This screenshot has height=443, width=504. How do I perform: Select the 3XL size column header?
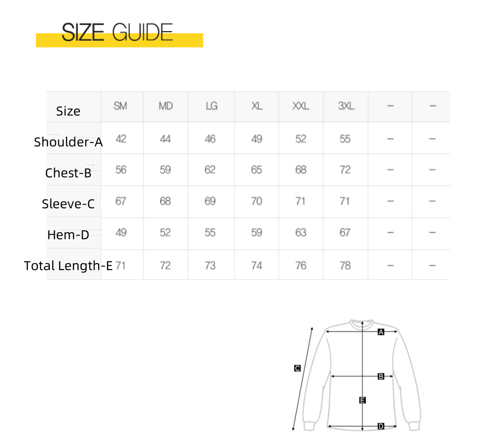pos(346,106)
